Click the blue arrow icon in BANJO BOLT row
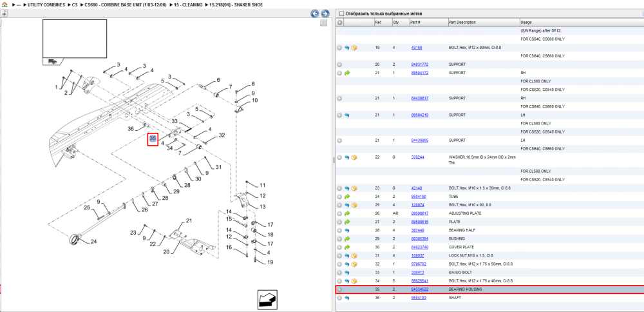 point(346,273)
